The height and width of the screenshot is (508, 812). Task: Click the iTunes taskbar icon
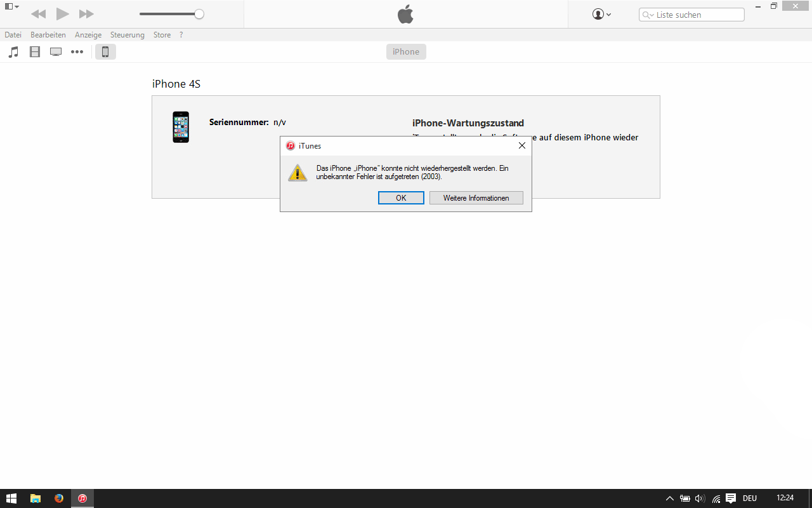82,498
